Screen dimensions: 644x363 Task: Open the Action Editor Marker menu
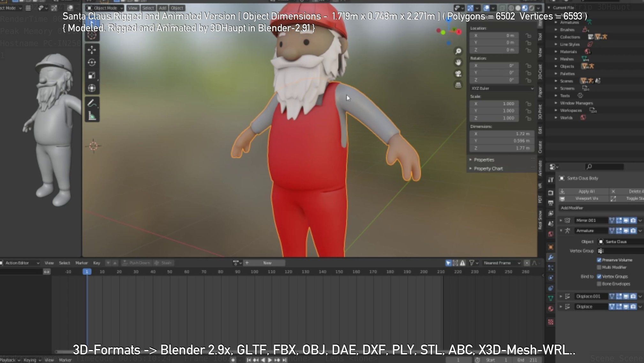pos(82,263)
